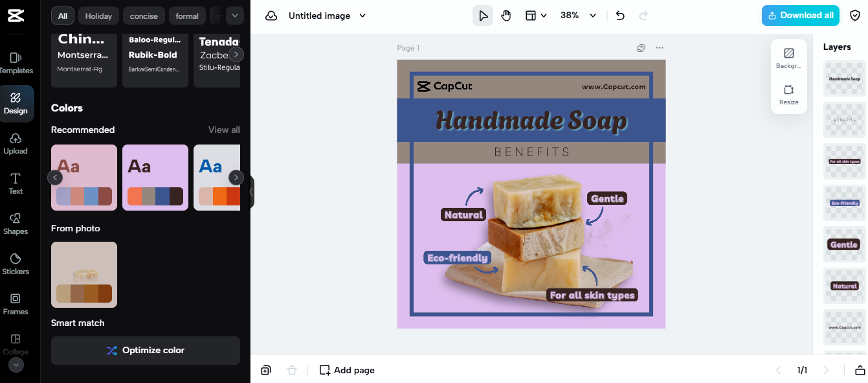
Task: Click the Optimize color button
Action: [146, 351]
